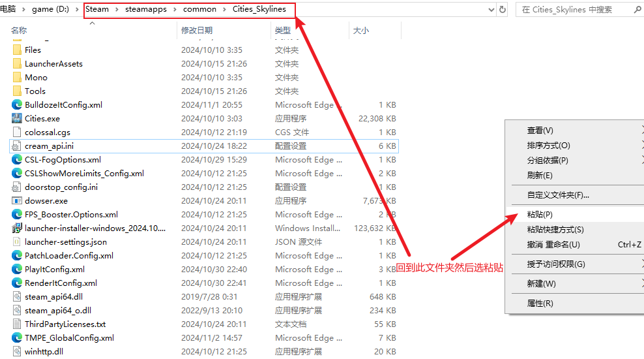Expand the chevron after steamapps in path
The image size is (644, 359).
tap(175, 9)
